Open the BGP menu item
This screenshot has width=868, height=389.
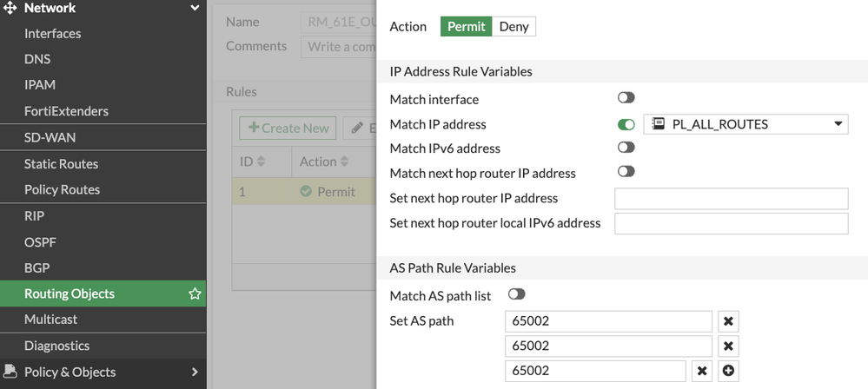click(x=37, y=267)
